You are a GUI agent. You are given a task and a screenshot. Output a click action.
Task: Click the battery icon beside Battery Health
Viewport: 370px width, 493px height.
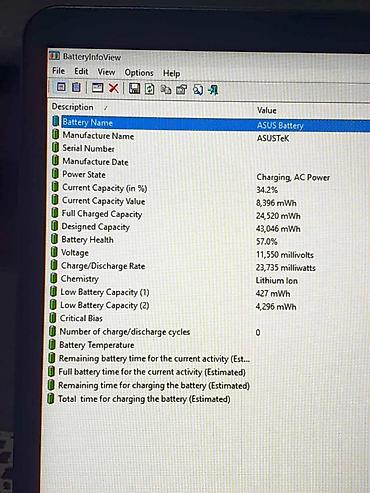[x=54, y=239]
